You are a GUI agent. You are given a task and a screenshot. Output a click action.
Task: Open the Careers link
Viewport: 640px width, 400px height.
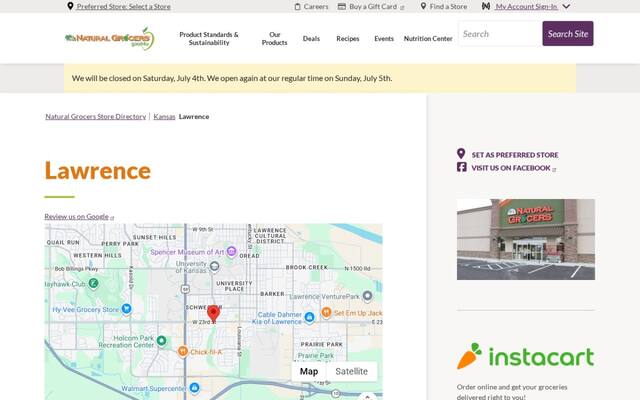[316, 7]
